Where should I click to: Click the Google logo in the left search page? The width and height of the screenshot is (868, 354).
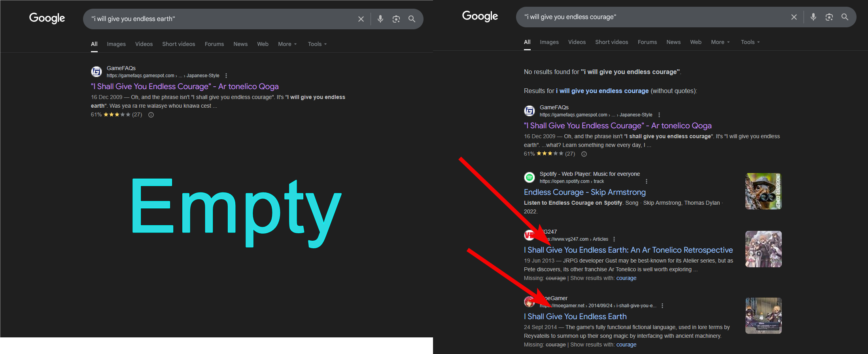[47, 18]
